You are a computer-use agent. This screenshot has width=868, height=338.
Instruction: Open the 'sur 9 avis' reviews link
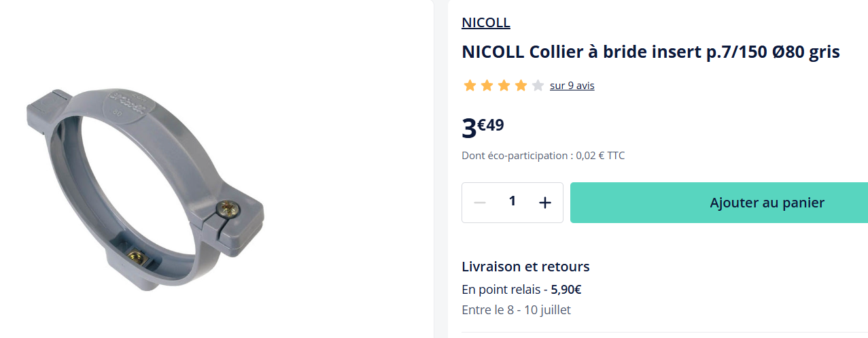coord(572,86)
